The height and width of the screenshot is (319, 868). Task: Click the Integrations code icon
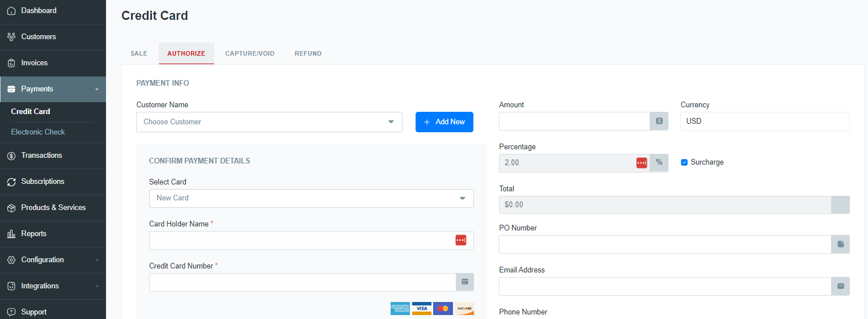click(11, 286)
